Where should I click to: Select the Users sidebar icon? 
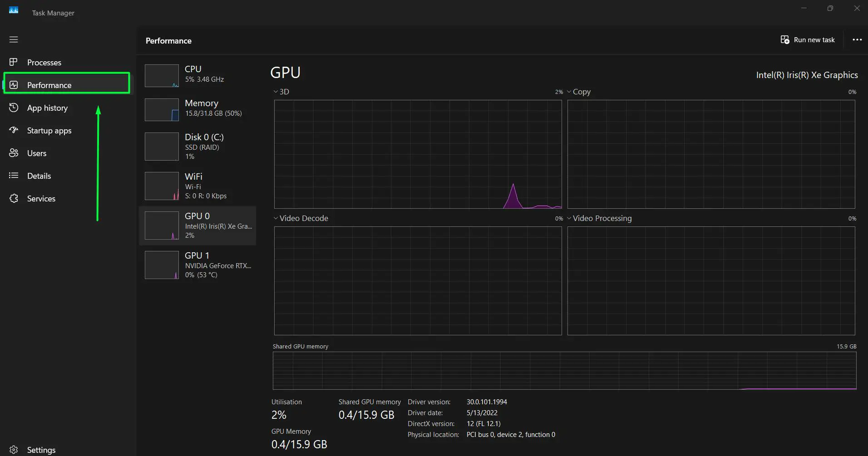click(14, 153)
